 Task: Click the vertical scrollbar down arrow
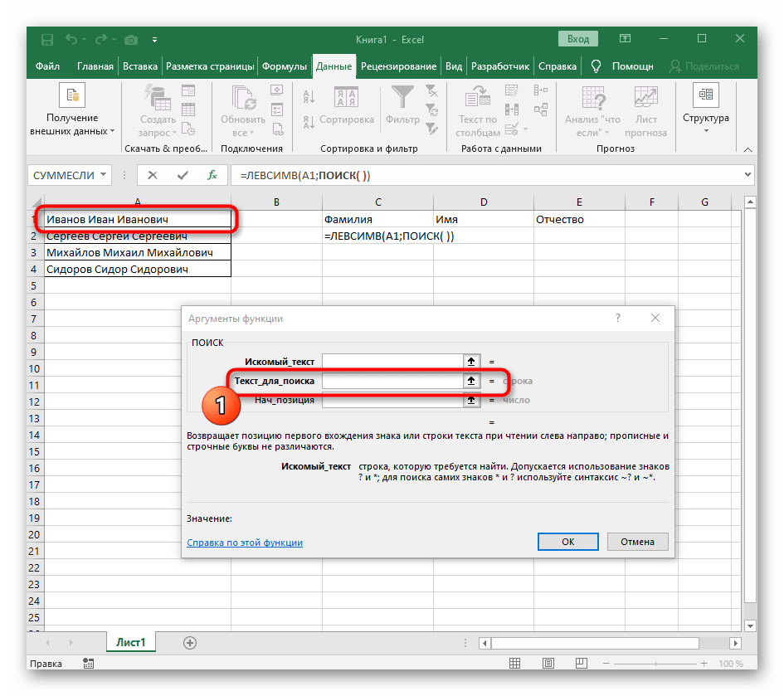750,625
